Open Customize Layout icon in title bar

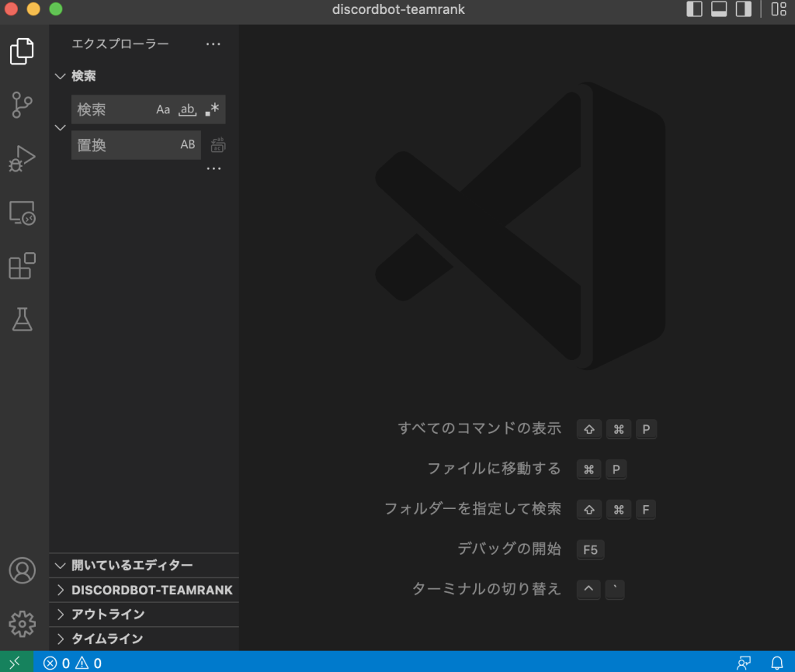pyautogui.click(x=778, y=9)
